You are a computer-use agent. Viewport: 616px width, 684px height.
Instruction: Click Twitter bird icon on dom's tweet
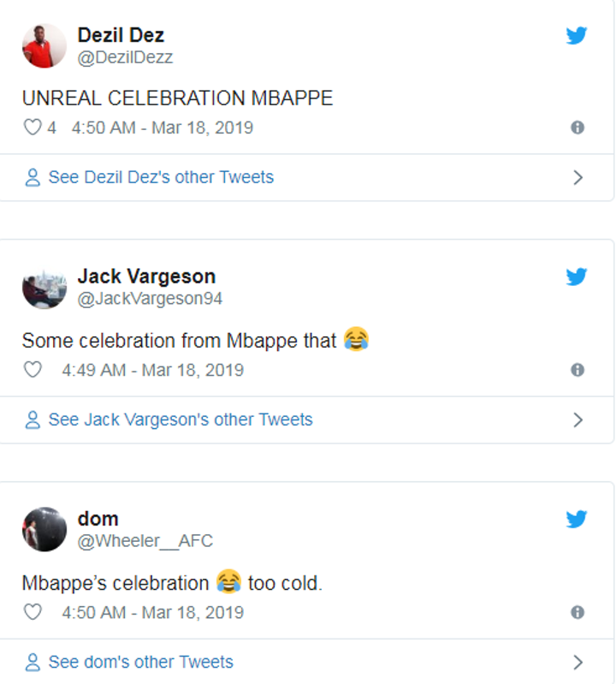click(577, 520)
